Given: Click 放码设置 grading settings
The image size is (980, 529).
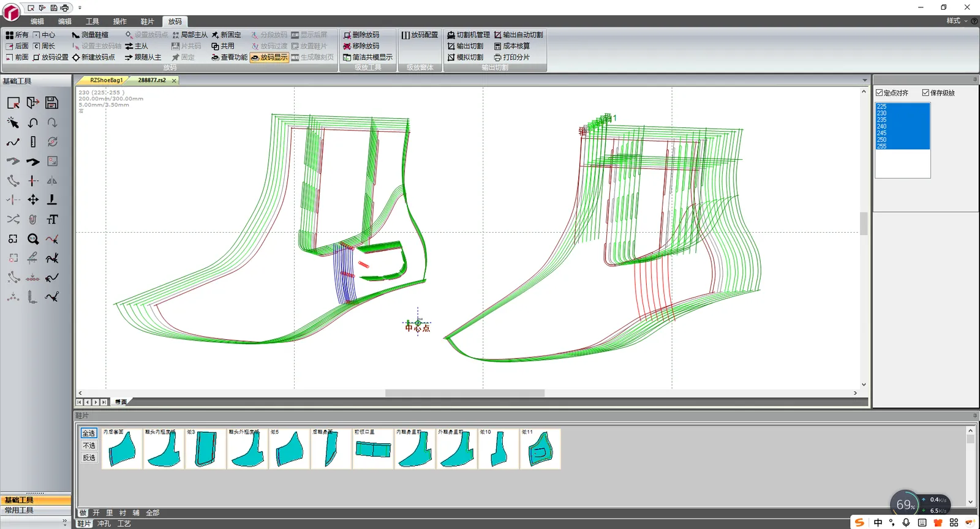Looking at the screenshot, I should click(x=50, y=57).
